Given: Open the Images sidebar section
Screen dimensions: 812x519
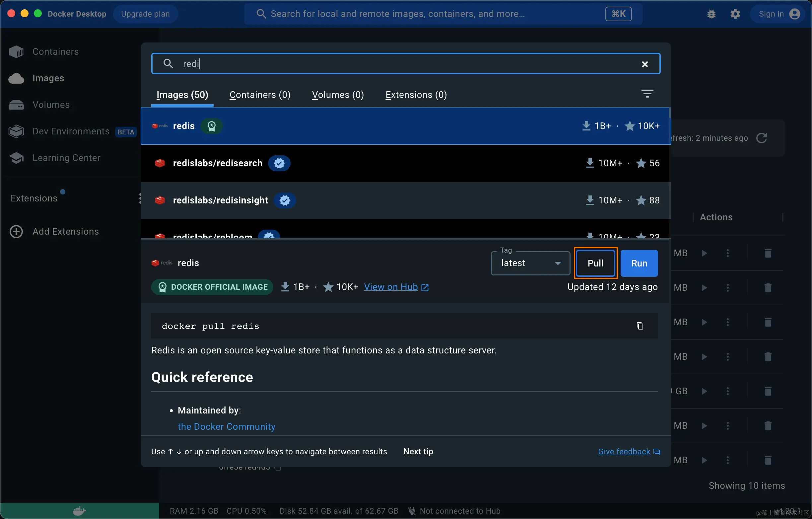Looking at the screenshot, I should pos(36,78).
